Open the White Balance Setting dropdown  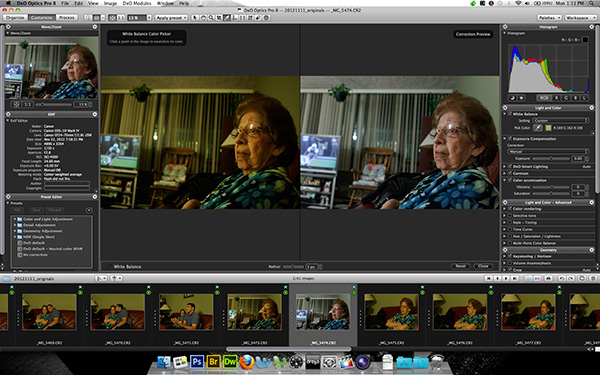[561, 121]
